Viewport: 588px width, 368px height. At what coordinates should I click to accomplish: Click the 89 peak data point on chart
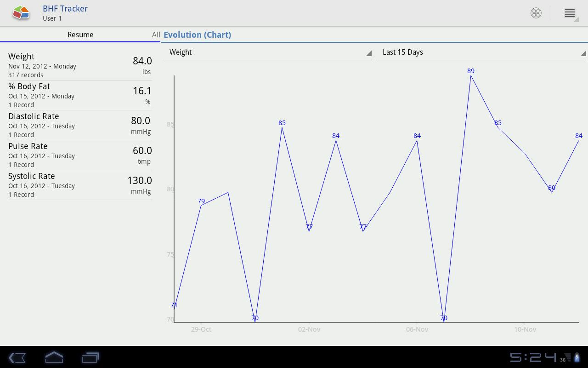click(x=471, y=75)
